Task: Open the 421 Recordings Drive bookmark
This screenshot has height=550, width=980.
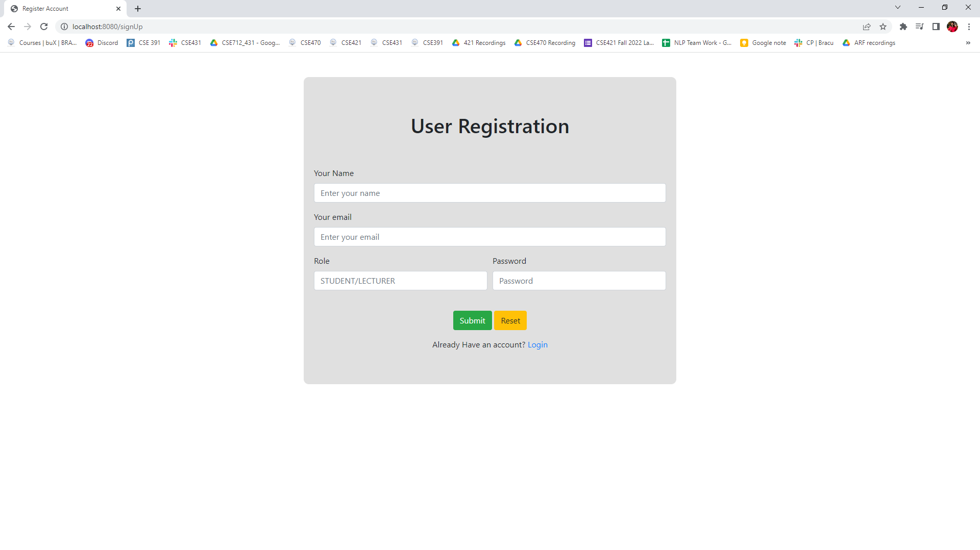Action: pyautogui.click(x=478, y=43)
